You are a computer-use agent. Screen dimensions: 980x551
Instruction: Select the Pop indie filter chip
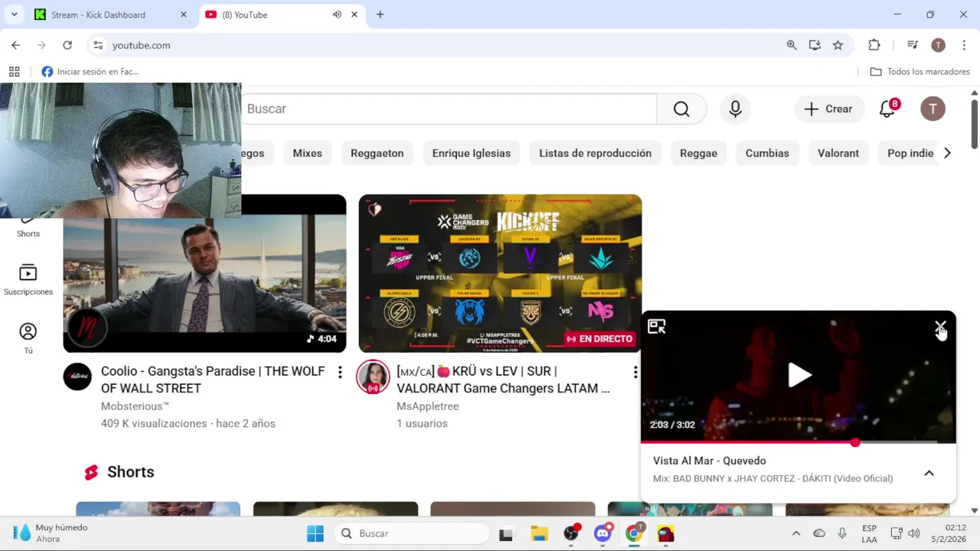tap(910, 153)
